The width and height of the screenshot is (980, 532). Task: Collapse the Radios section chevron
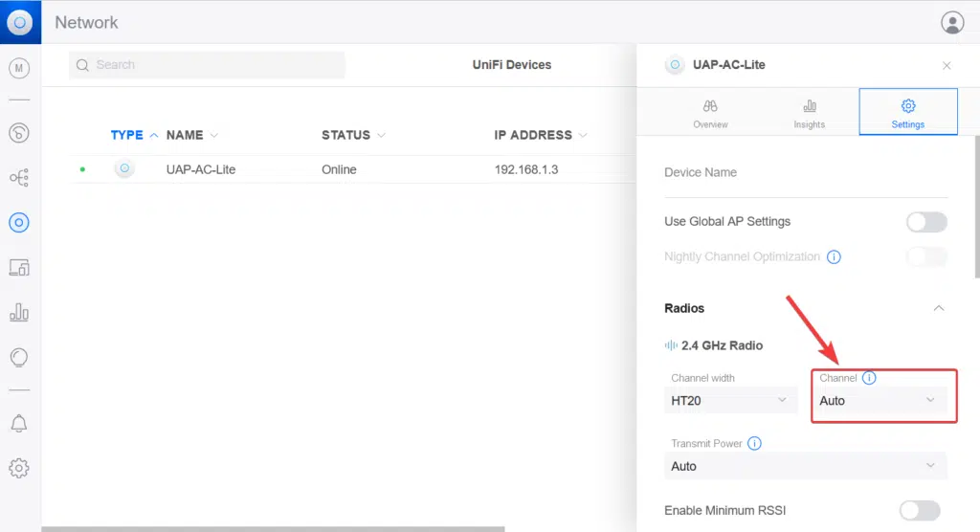939,308
